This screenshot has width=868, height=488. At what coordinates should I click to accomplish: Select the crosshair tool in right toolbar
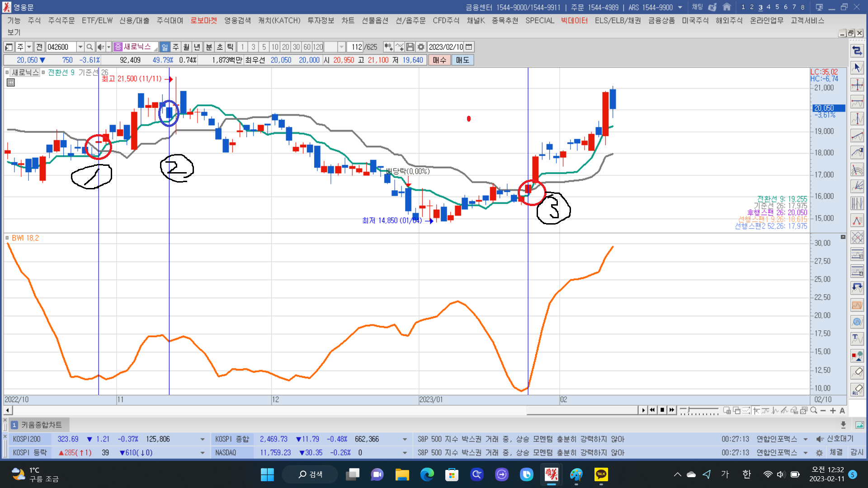(857, 85)
